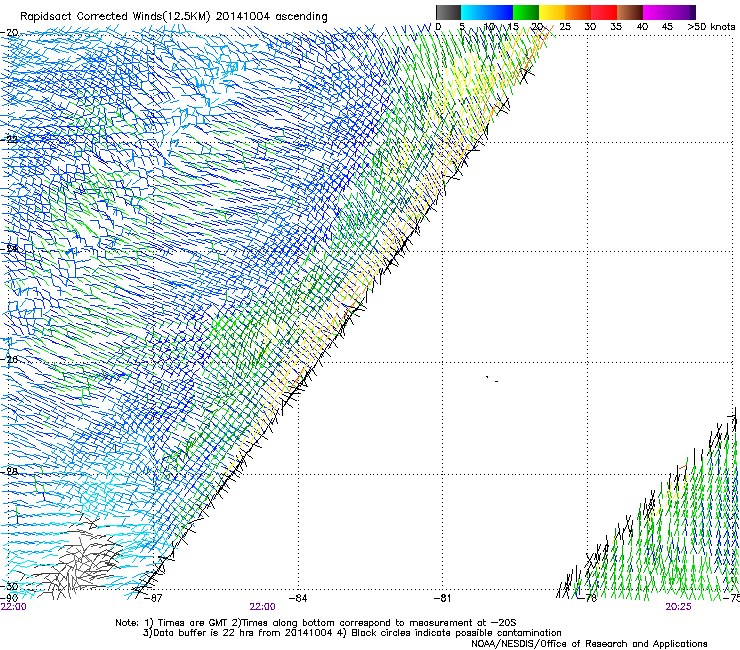The image size is (740, 650).
Task: Click the -26 latitude axis label
Action: [x=10, y=360]
